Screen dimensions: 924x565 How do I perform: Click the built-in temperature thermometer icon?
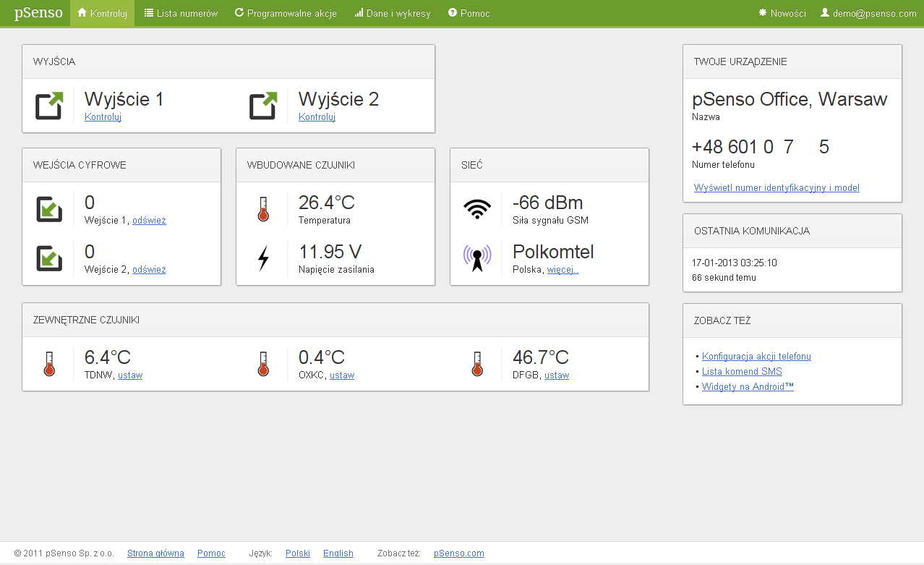[x=263, y=209]
